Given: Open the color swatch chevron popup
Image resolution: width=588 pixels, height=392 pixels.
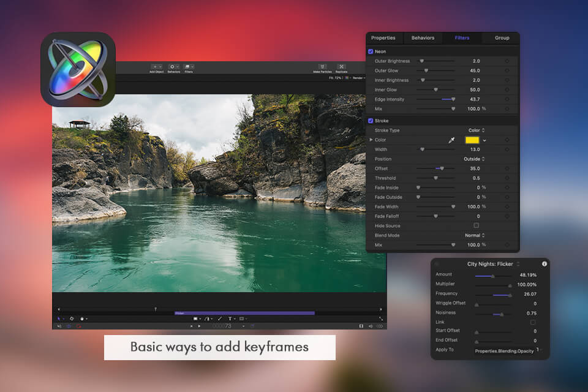Looking at the screenshot, I should tap(484, 140).
